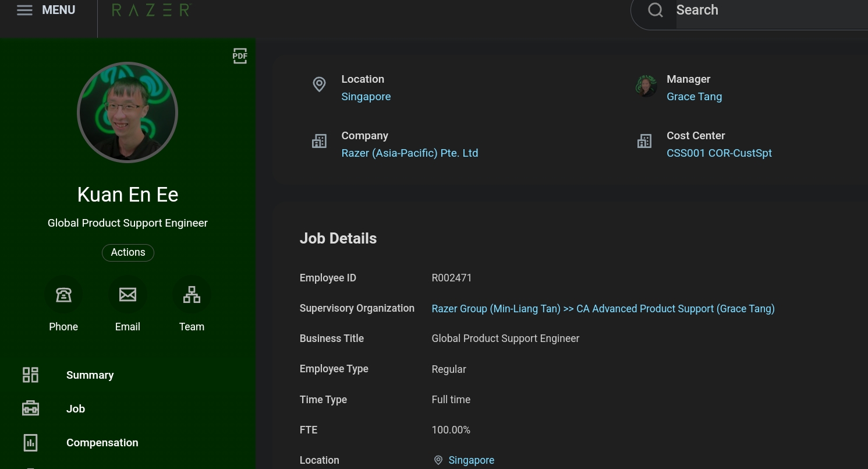Click the Job Details heading
The width and height of the screenshot is (868, 469).
[338, 238]
